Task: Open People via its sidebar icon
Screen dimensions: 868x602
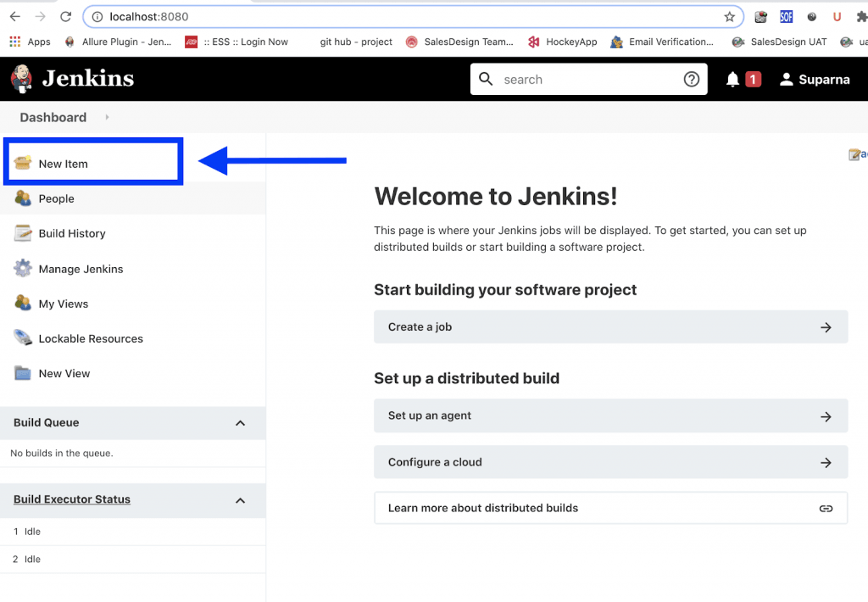Action: click(23, 198)
